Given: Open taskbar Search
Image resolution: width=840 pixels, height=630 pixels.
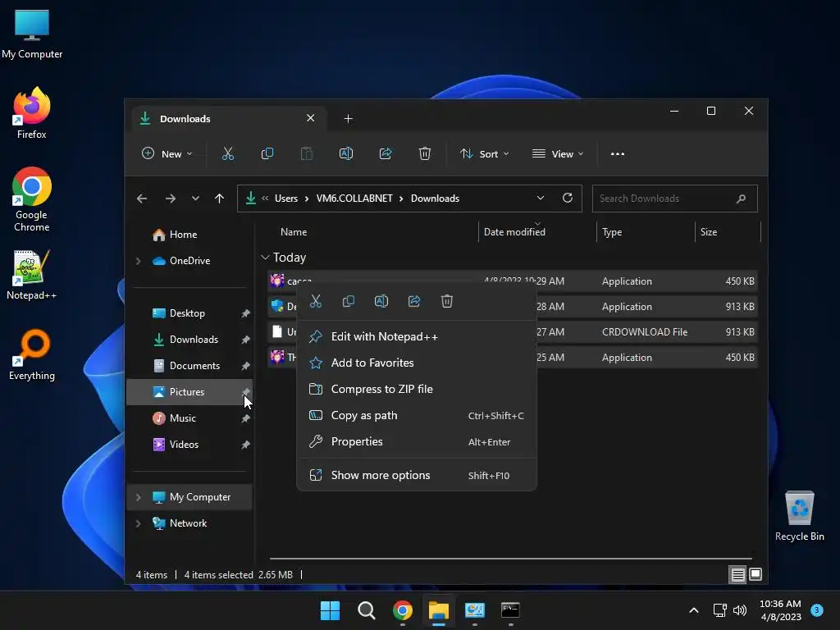Looking at the screenshot, I should pyautogui.click(x=367, y=610).
